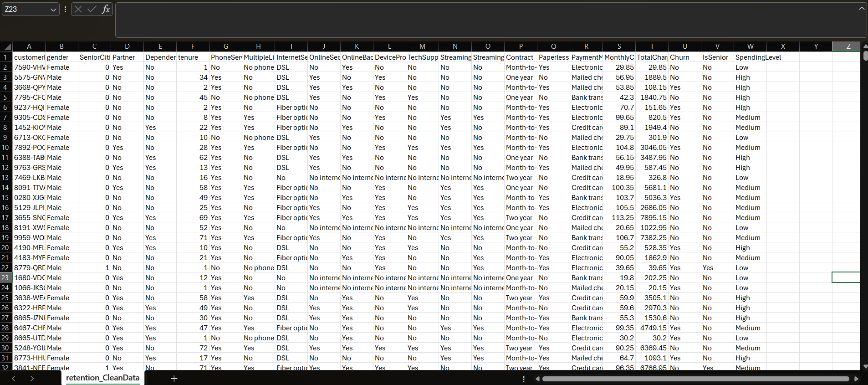Click customer ID cell 7590-VHV

(29, 67)
